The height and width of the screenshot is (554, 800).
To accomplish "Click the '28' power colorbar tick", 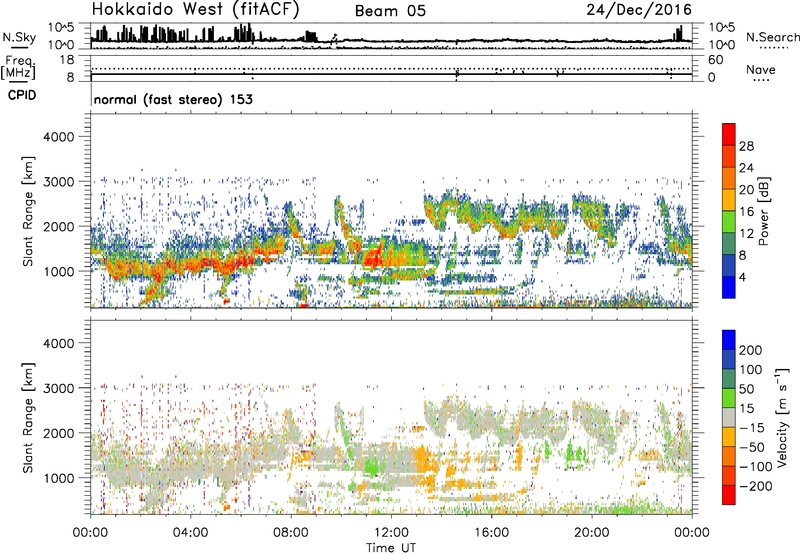I will (x=746, y=146).
